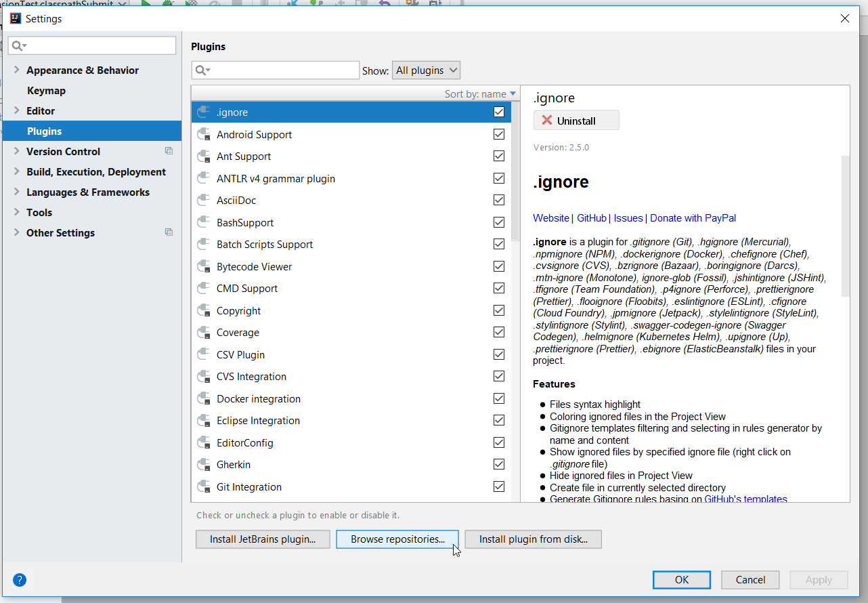Expand the Version Control node
The height and width of the screenshot is (603, 868).
click(x=16, y=151)
